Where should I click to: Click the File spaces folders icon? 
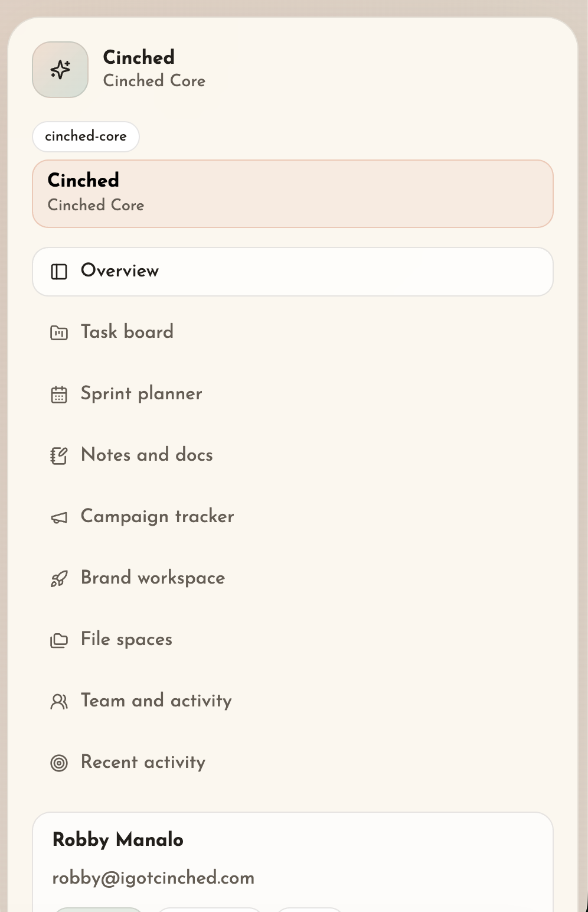click(x=59, y=640)
